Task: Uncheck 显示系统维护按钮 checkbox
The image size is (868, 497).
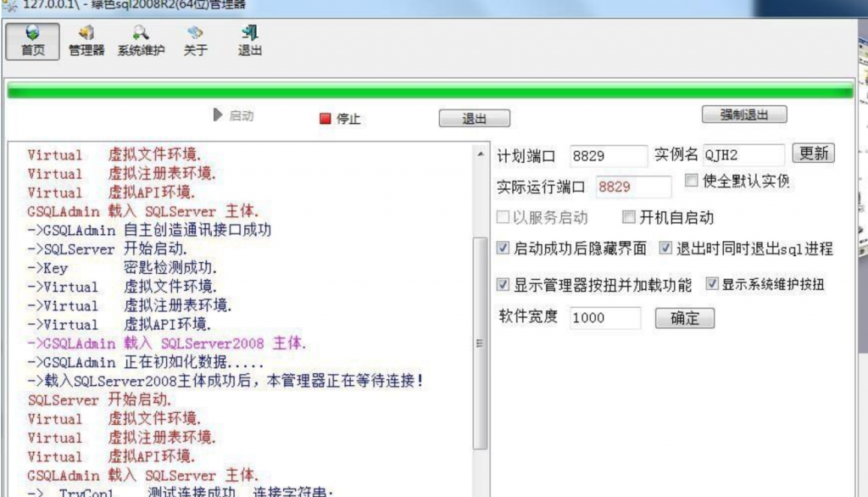Action: click(712, 283)
